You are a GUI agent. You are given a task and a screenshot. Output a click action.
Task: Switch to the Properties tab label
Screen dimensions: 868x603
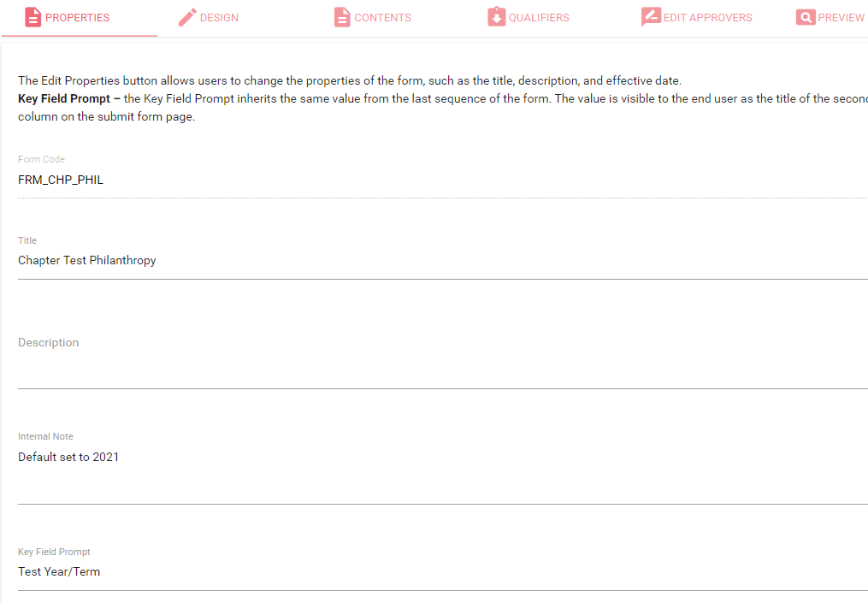77,18
